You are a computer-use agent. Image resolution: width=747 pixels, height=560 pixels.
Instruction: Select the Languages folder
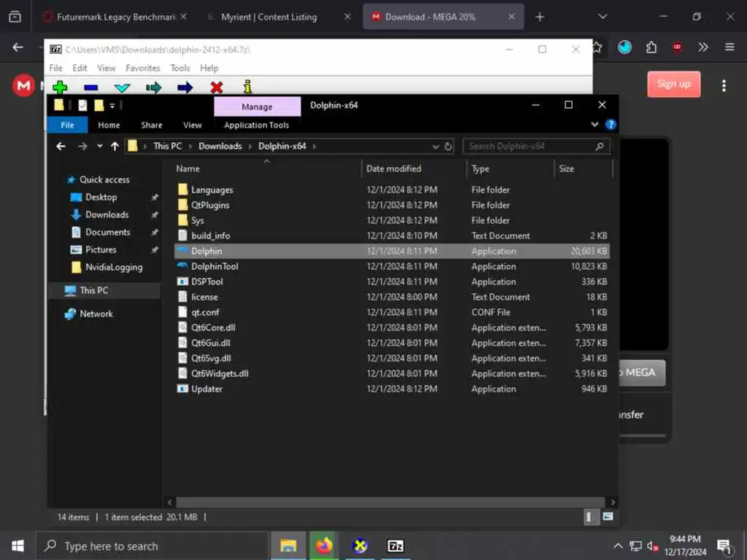[x=212, y=190]
